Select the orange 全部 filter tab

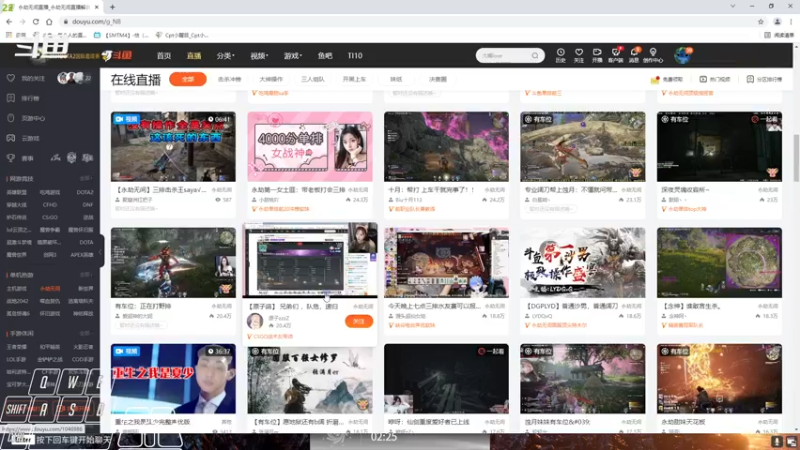pos(188,80)
